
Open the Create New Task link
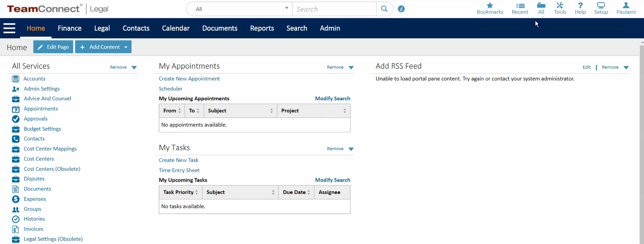[178, 160]
